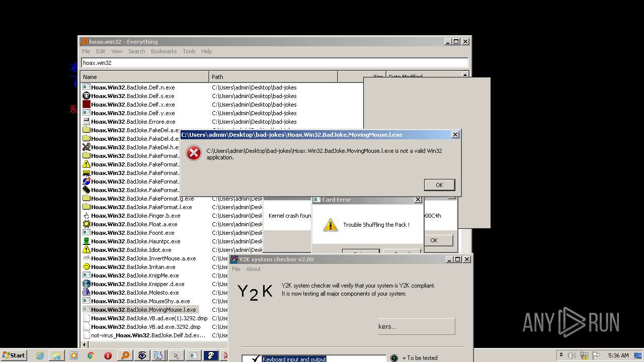Open About menu in Y2K system checker
This screenshot has width=644, height=362.
[253, 269]
